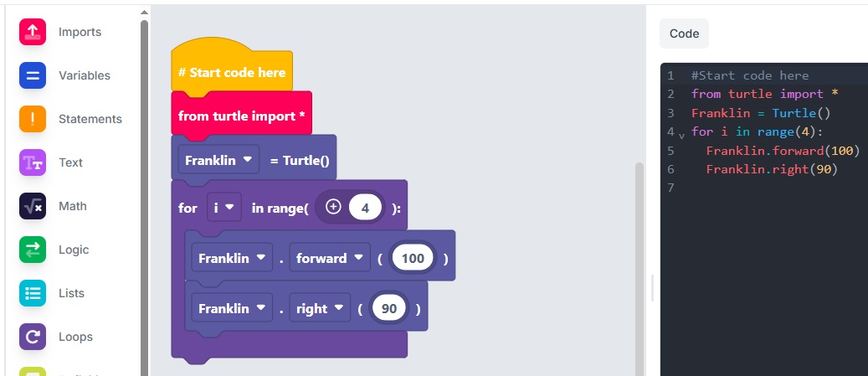The height and width of the screenshot is (376, 868).
Task: Click the Text category icon
Action: click(x=33, y=162)
